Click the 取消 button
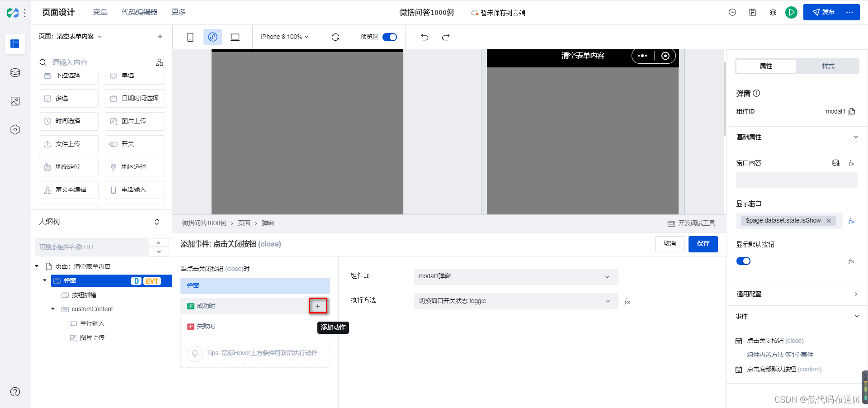Image resolution: width=868 pixels, height=408 pixels. click(670, 244)
